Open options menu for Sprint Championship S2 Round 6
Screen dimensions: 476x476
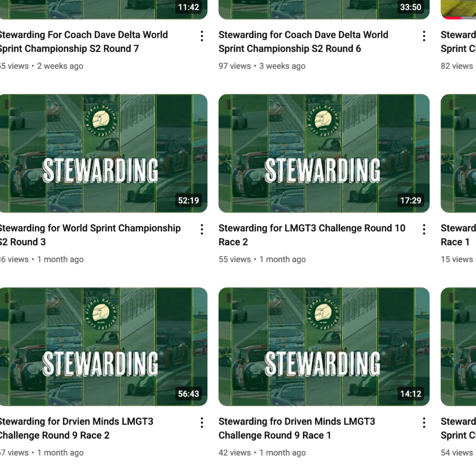[x=424, y=36]
